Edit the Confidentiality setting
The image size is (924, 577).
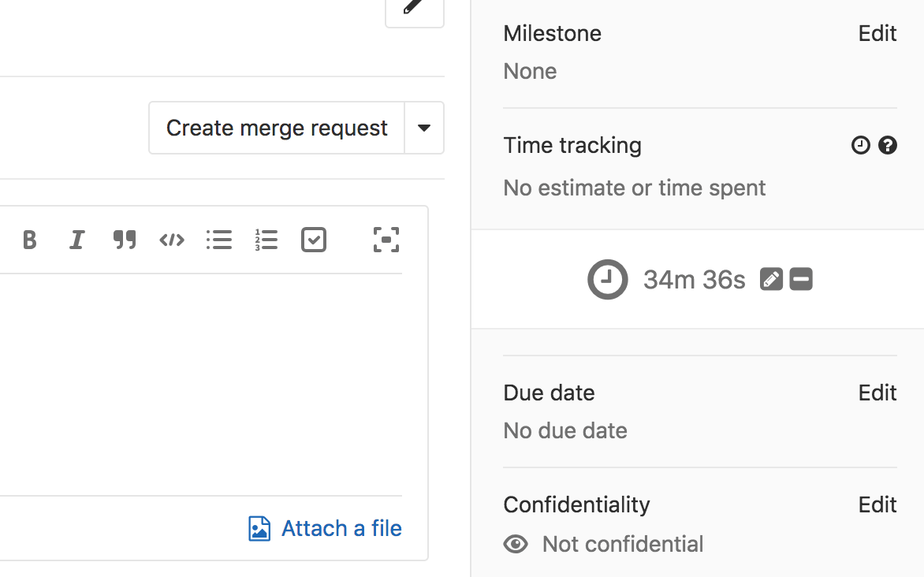(877, 504)
